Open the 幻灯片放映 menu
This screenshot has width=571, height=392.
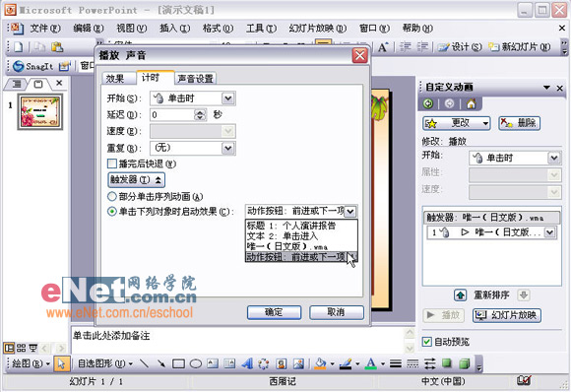[x=318, y=29]
